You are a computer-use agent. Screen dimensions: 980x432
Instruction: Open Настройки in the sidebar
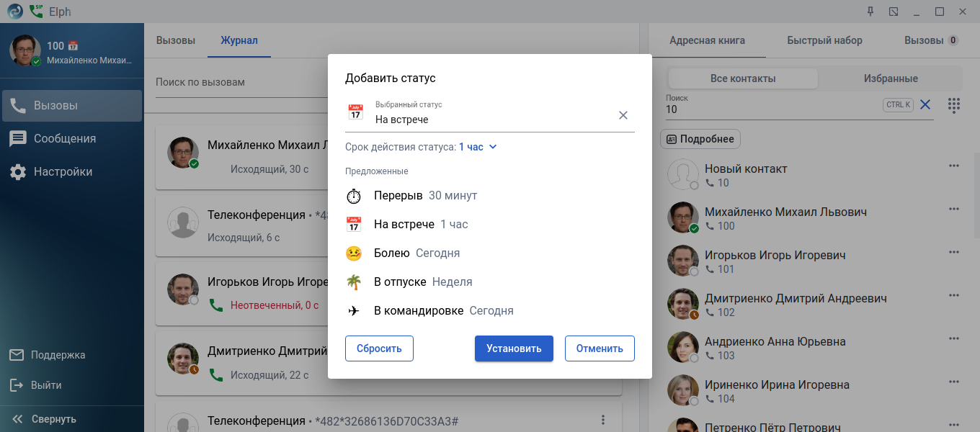tap(72, 171)
